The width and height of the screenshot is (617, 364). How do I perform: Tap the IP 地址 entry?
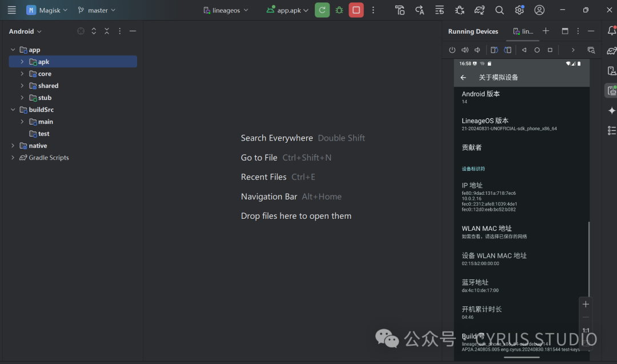(x=522, y=197)
